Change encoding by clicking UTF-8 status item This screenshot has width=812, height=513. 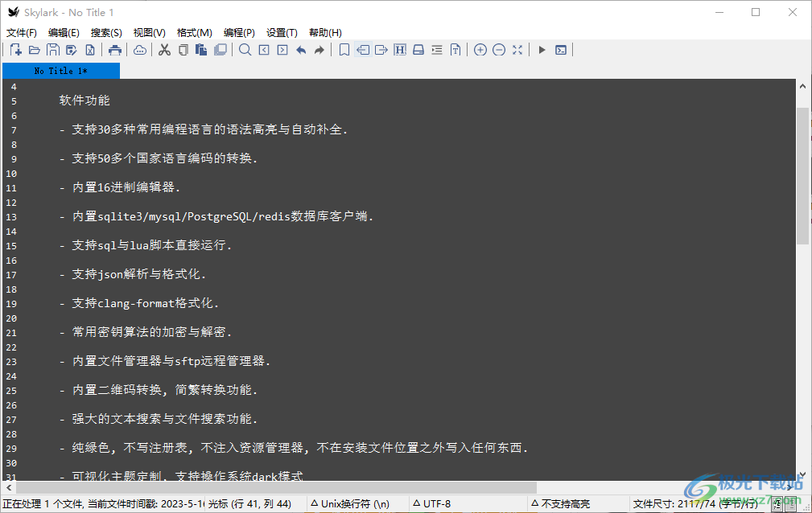click(431, 503)
